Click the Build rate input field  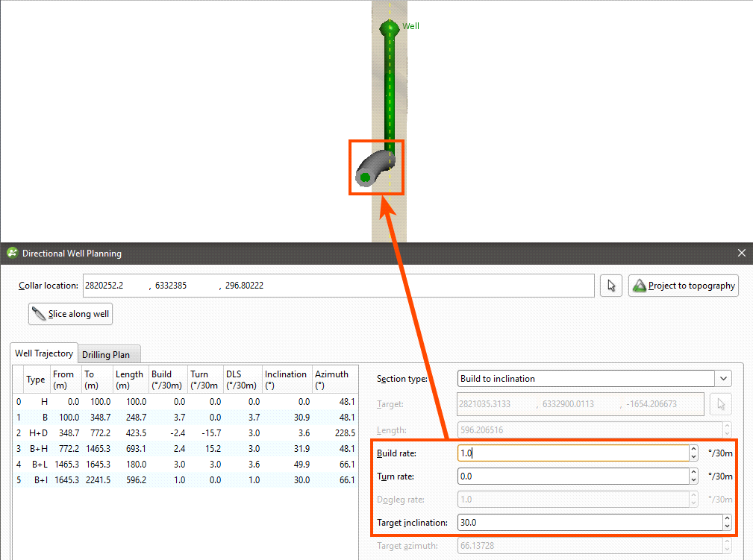click(x=573, y=453)
